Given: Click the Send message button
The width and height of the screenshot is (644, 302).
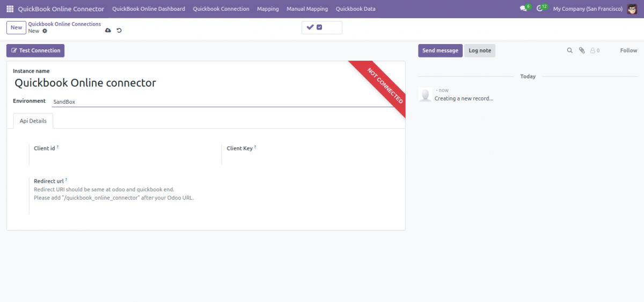Looking at the screenshot, I should (440, 51).
